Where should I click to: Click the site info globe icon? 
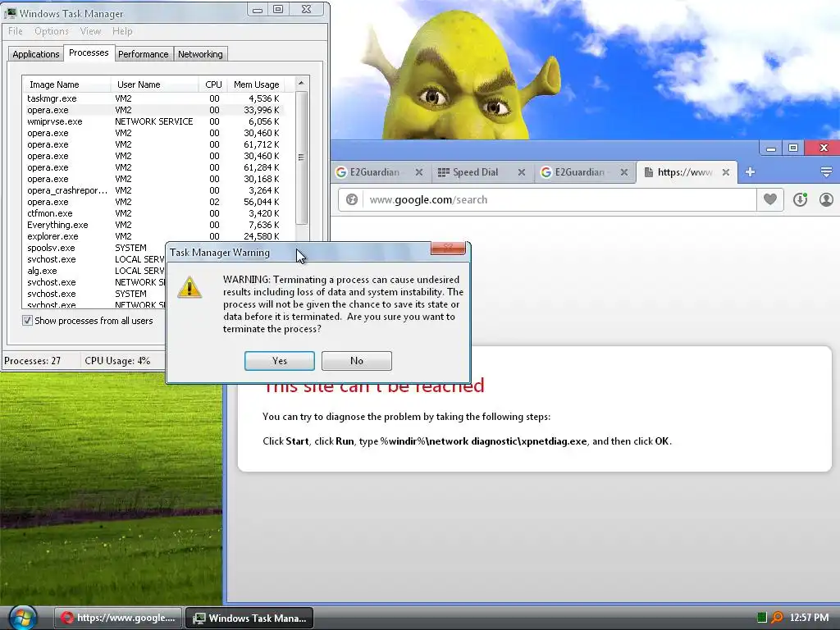click(351, 200)
